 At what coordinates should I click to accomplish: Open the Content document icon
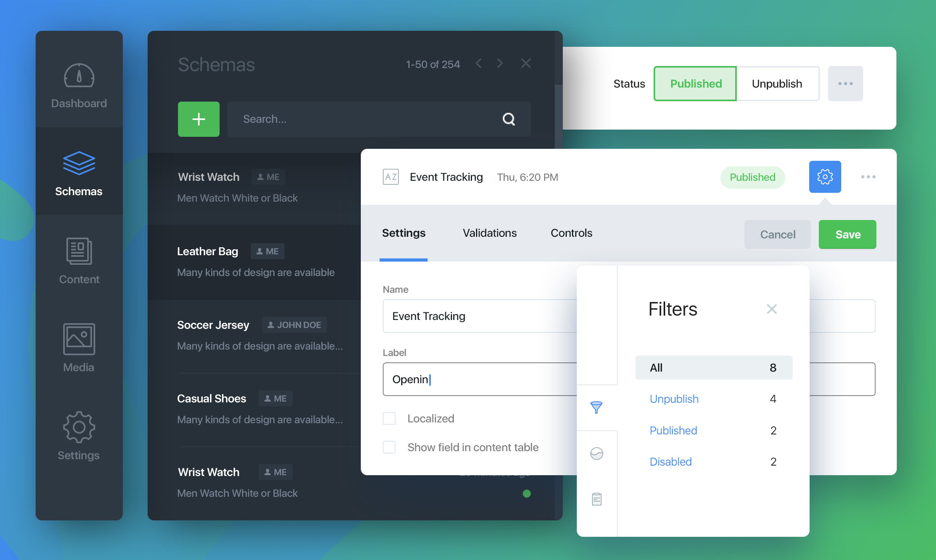(x=79, y=251)
